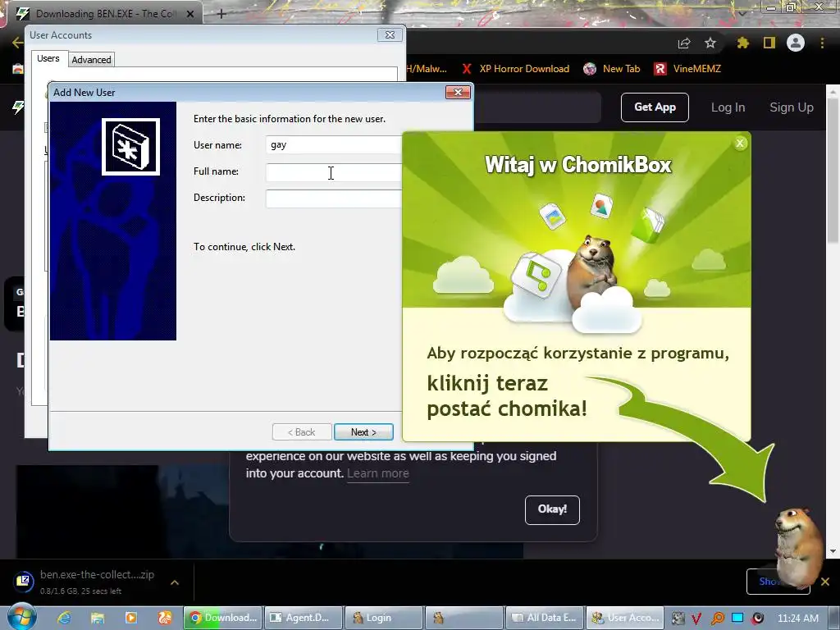Close the Chrome downloads bar
The height and width of the screenshot is (630, 840).
click(825, 582)
